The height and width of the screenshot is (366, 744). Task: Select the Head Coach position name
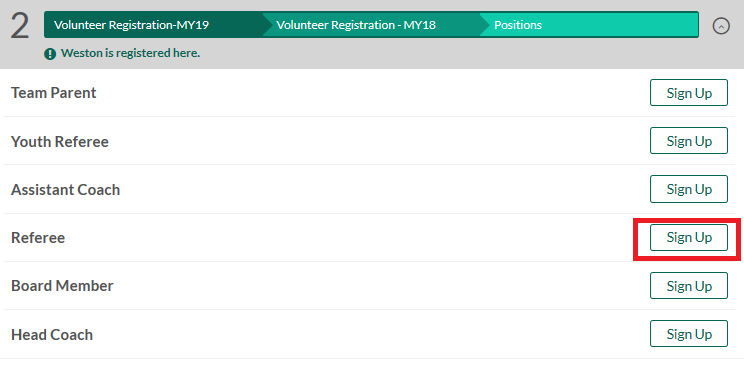click(52, 335)
